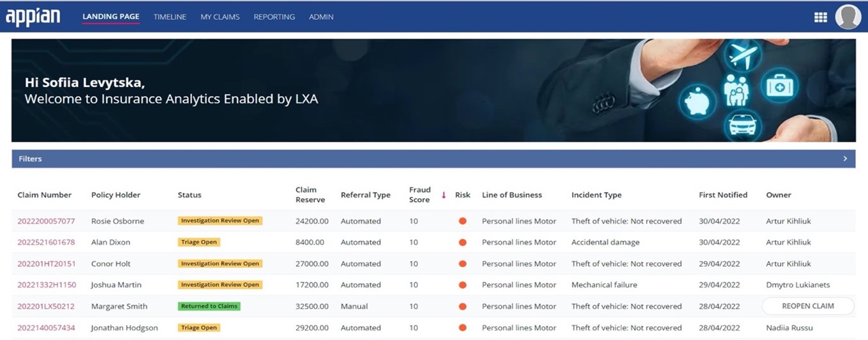Expand the Filters panel chevron
The image size is (868, 340).
click(845, 158)
